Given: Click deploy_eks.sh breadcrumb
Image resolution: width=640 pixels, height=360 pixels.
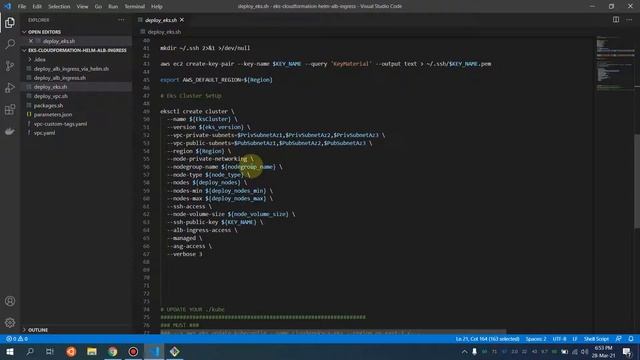Looking at the screenshot, I should [x=164, y=32].
